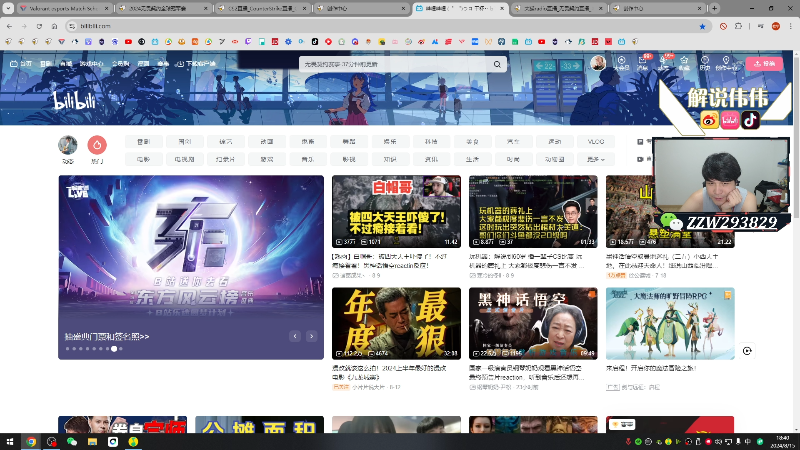Open 创作中心 lightbulb icon
This screenshot has height=450, width=800.
point(726,63)
